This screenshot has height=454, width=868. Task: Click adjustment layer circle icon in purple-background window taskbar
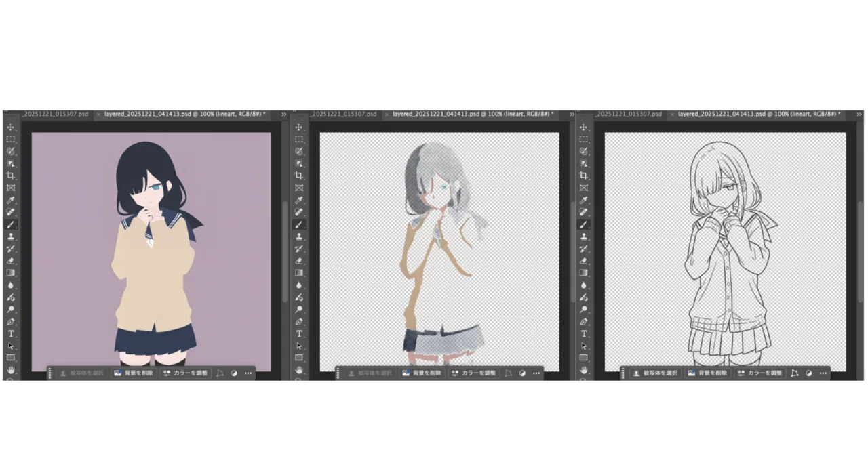(x=234, y=373)
